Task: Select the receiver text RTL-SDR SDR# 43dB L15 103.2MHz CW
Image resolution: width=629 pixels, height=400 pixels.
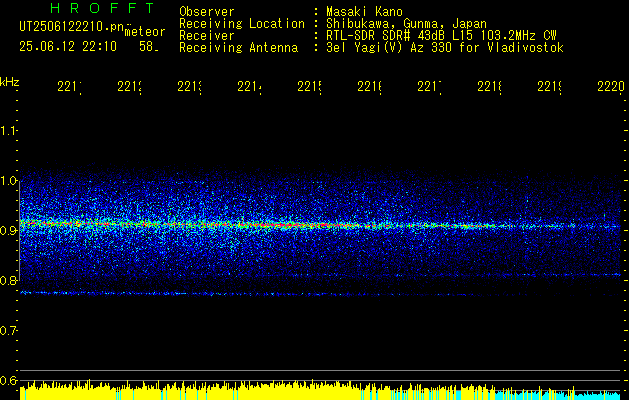Action: point(441,36)
